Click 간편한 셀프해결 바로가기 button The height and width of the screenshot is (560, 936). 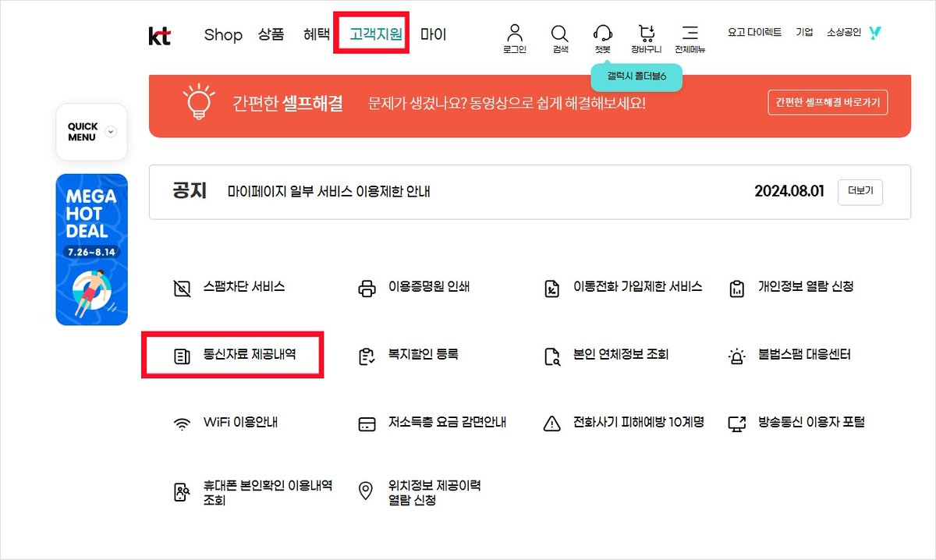(828, 103)
